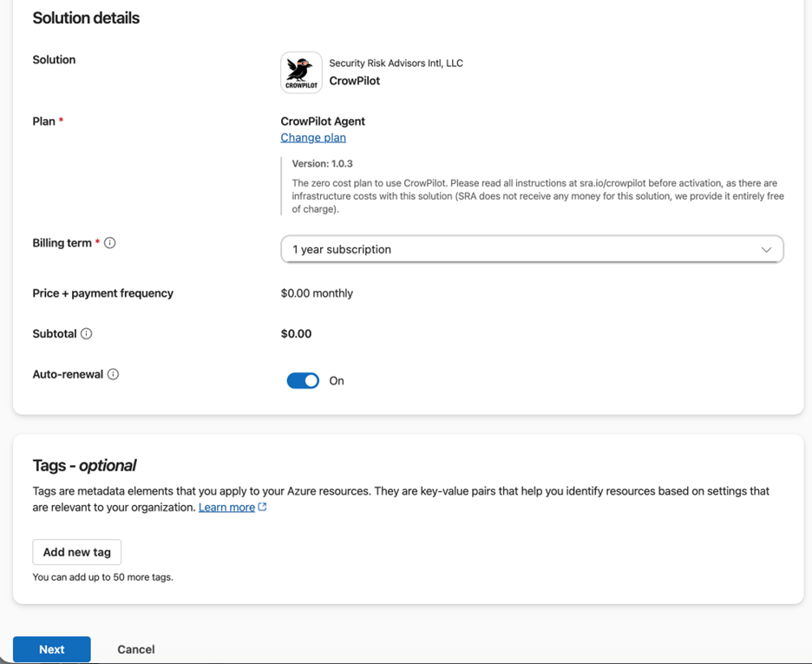Click the Security Risk Advisors publisher name

coord(396,63)
